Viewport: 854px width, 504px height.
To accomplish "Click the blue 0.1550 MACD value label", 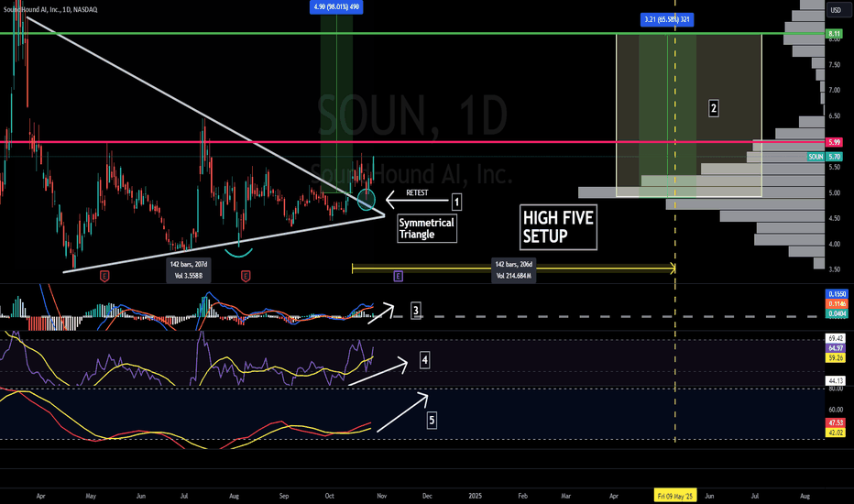I will (x=837, y=294).
